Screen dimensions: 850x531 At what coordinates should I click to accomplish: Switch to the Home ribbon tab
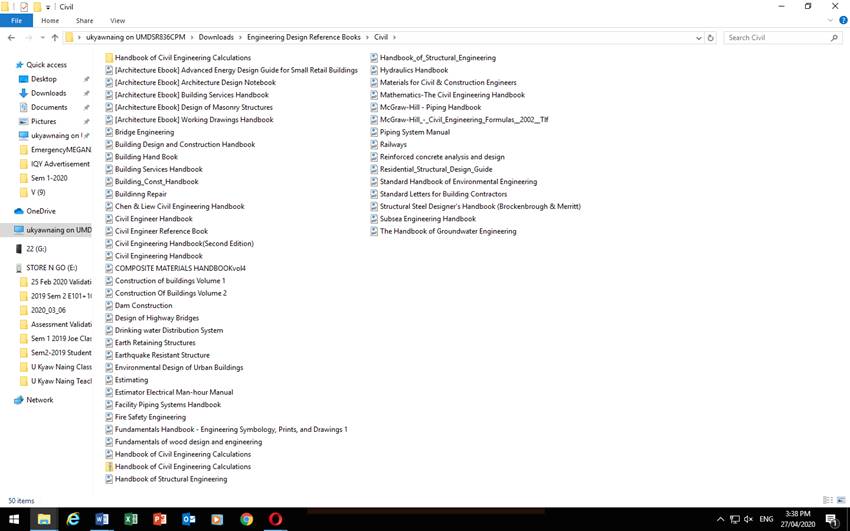pyautogui.click(x=50, y=21)
